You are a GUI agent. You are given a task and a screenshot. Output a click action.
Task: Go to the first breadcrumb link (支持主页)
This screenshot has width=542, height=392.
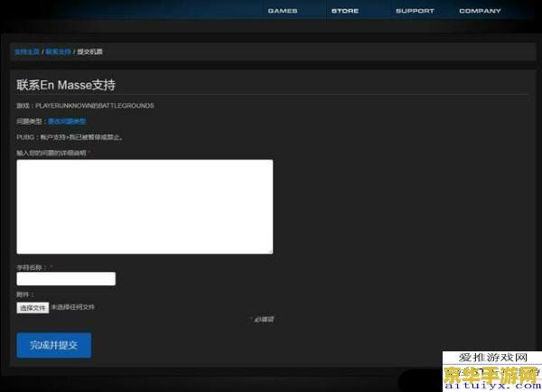pos(27,51)
